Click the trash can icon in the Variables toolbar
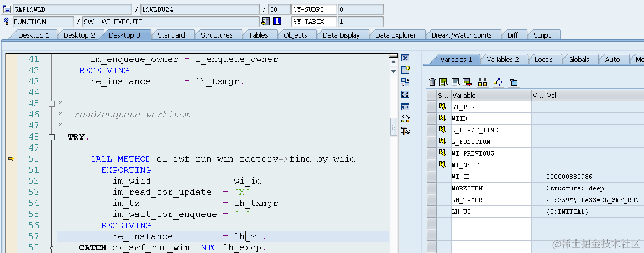 click(x=432, y=82)
